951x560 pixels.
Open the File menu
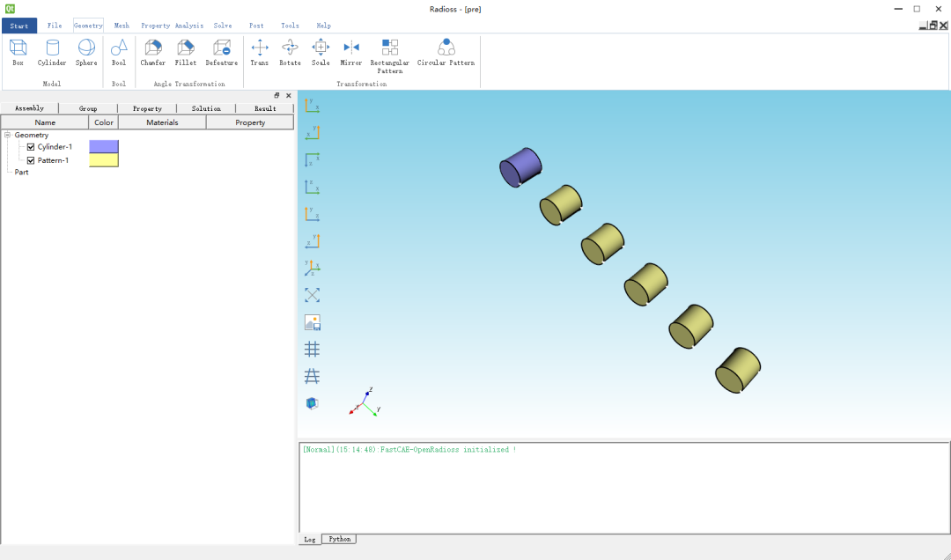point(55,26)
